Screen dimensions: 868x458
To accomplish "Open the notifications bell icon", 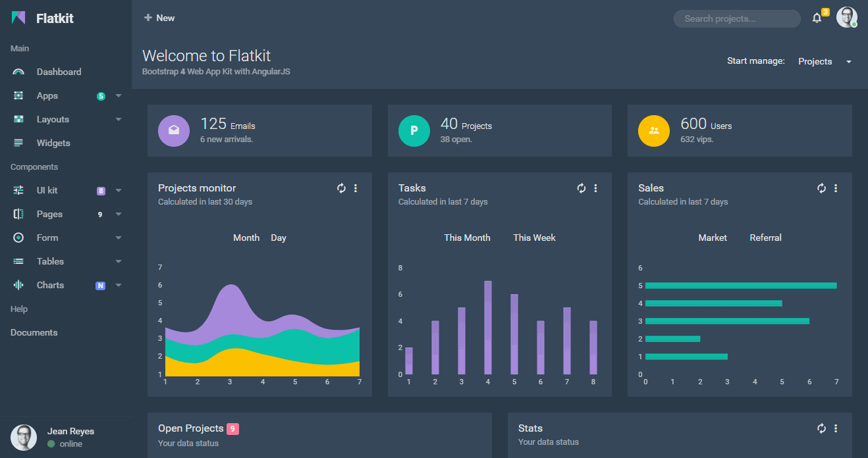I will [817, 18].
